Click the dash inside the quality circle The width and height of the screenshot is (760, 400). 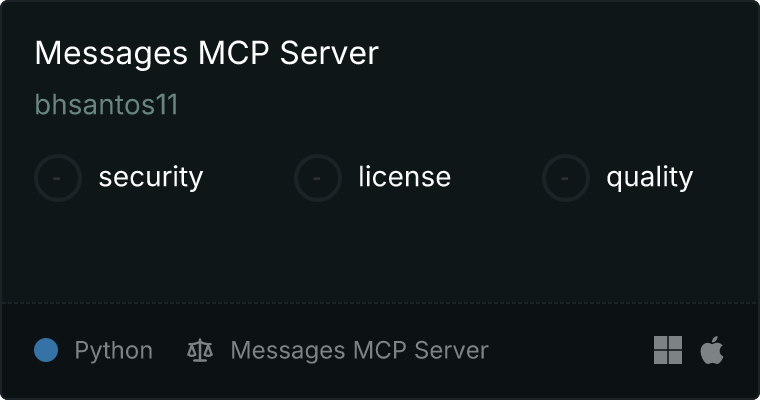[x=565, y=178]
